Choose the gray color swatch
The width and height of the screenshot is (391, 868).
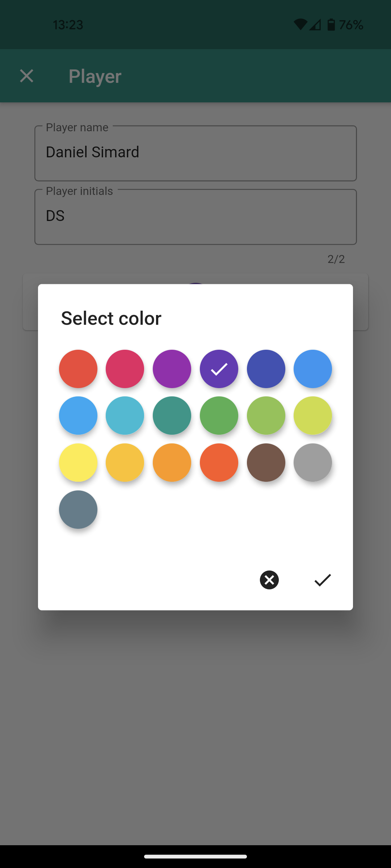pos(313,463)
